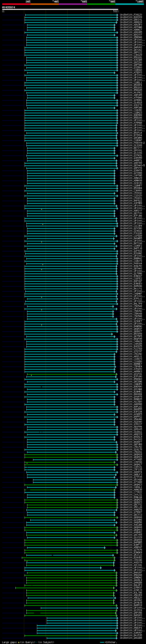Click the cyan ~100% legend segment
The height and width of the screenshot is (644, 146).
point(130,4)
